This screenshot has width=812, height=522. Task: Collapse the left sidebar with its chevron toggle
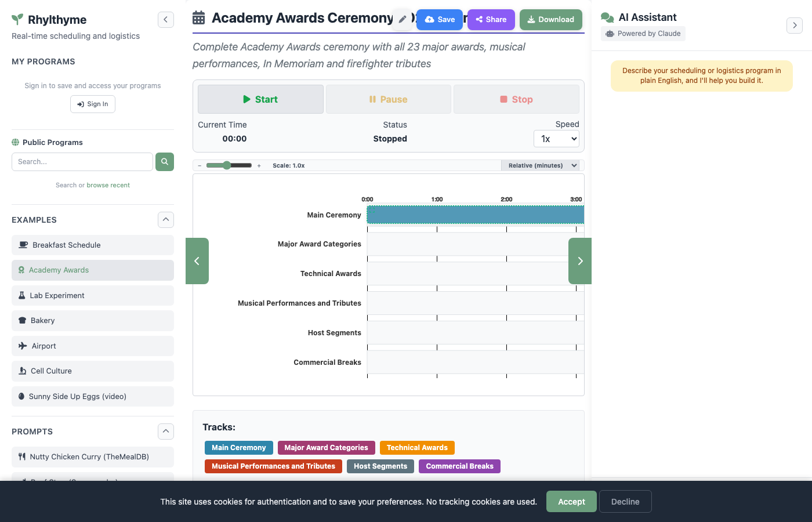tap(165, 19)
